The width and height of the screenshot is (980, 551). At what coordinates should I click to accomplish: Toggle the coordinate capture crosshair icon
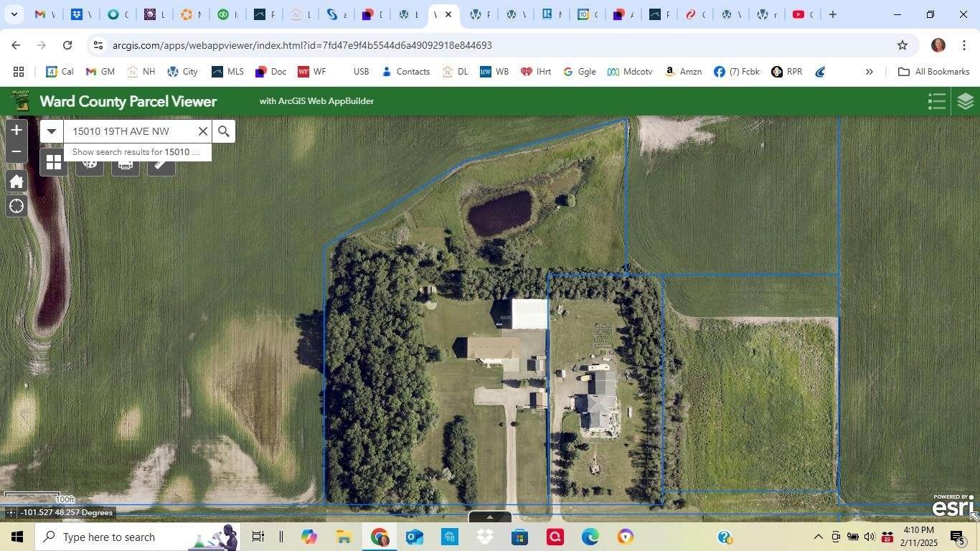(10, 513)
